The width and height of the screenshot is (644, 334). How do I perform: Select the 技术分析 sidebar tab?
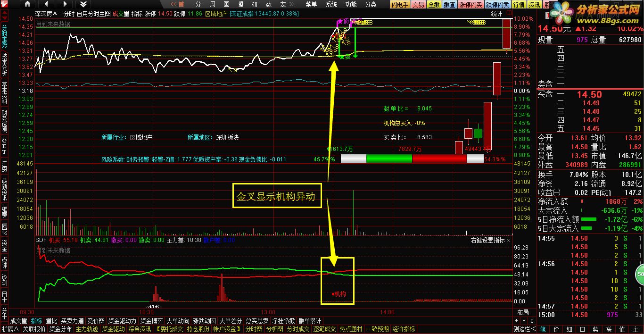click(4, 64)
